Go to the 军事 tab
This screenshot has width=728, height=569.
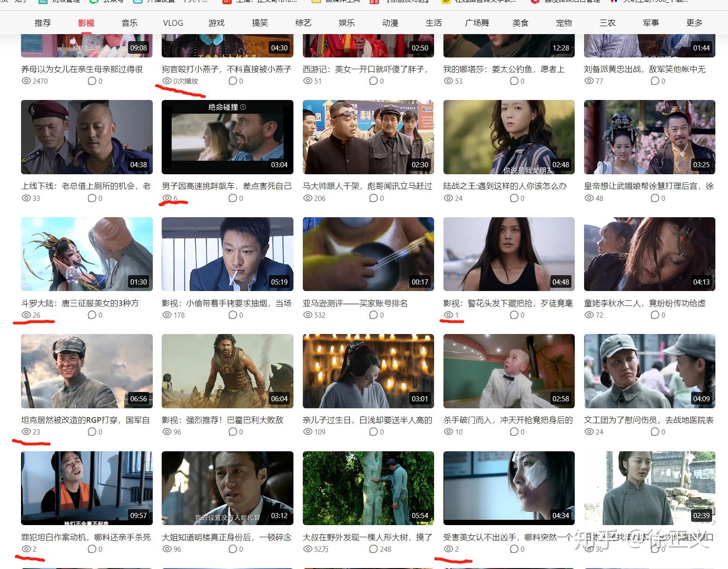pyautogui.click(x=651, y=23)
